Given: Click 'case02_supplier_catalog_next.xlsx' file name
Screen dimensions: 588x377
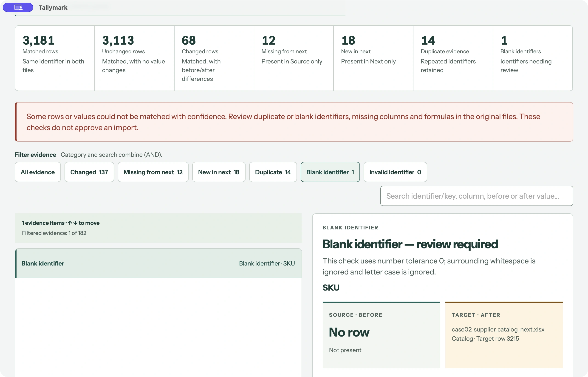Looking at the screenshot, I should pyautogui.click(x=498, y=329).
